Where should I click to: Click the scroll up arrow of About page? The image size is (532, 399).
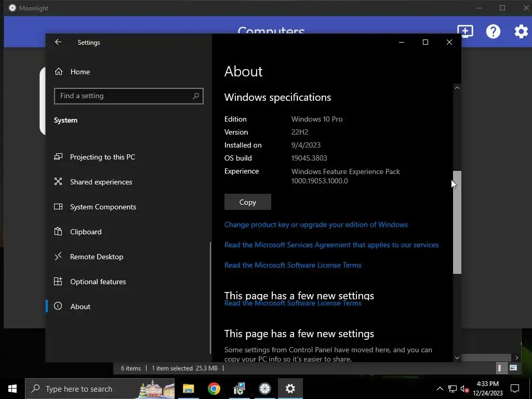coord(457,88)
